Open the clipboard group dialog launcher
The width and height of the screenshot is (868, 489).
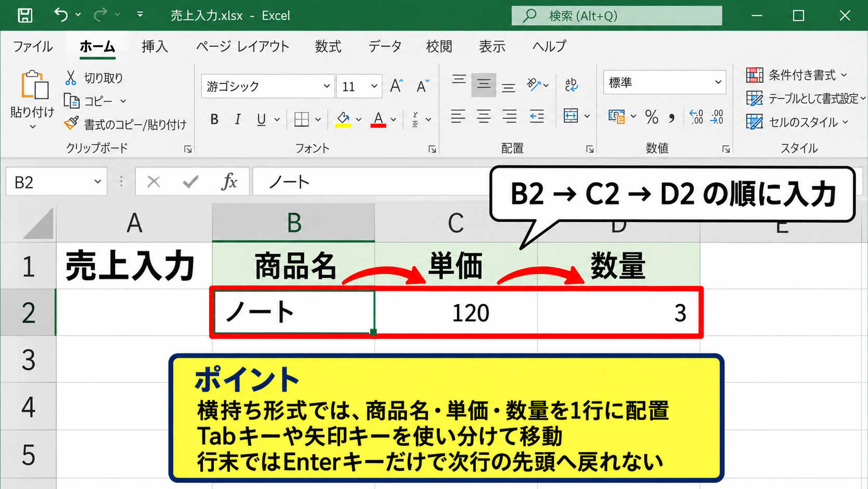[188, 149]
